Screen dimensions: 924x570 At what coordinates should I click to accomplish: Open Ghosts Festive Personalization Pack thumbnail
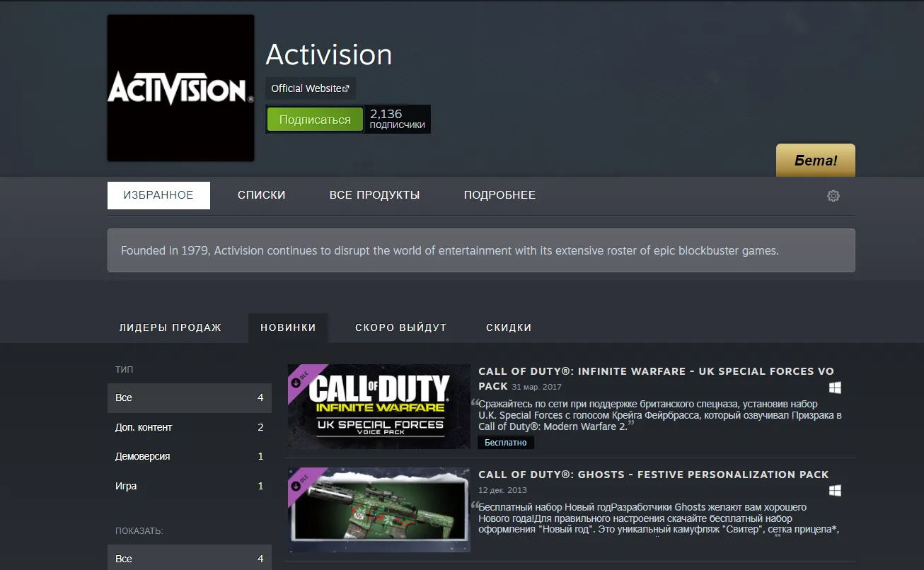[x=379, y=510]
